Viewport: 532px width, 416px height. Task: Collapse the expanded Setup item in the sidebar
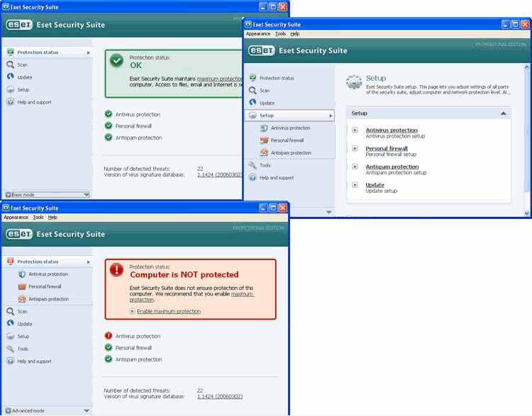[x=330, y=116]
